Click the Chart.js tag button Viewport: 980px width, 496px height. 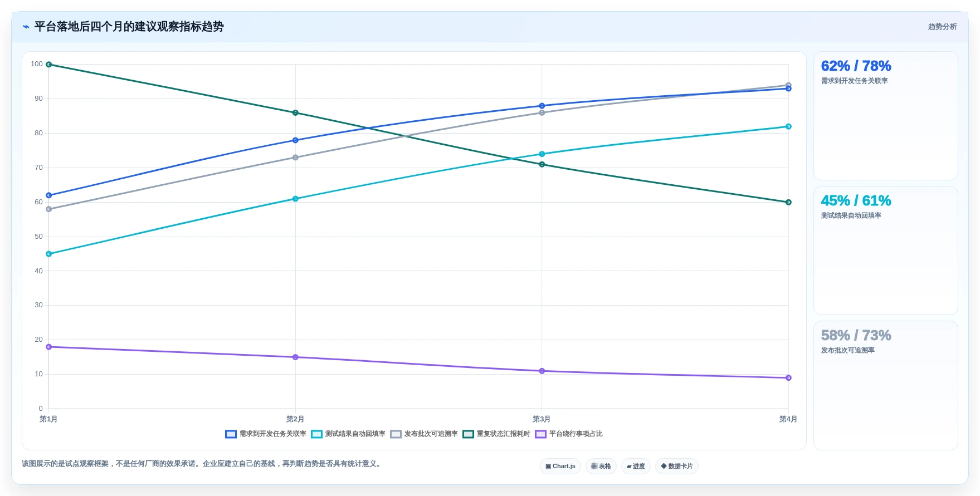(x=560, y=466)
